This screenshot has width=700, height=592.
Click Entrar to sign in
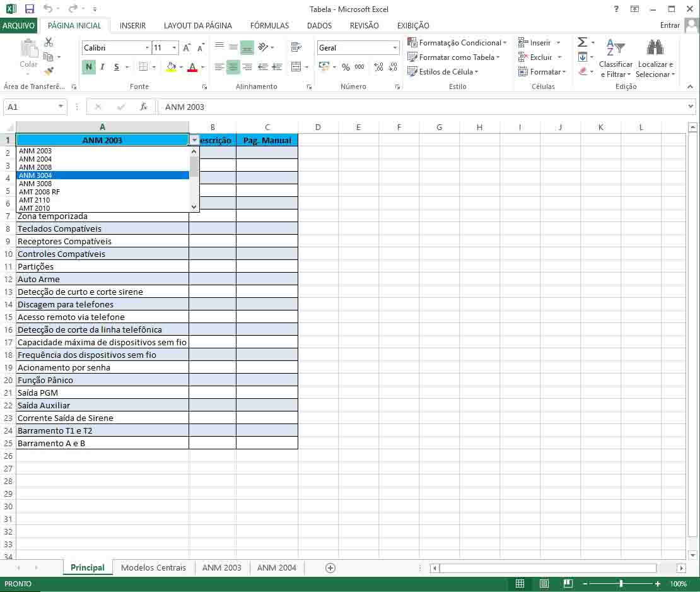point(670,25)
